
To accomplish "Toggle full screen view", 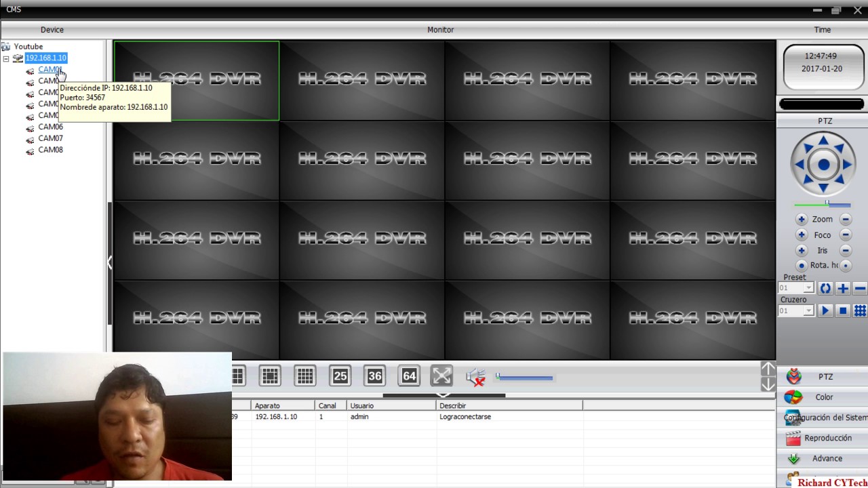I will point(441,376).
